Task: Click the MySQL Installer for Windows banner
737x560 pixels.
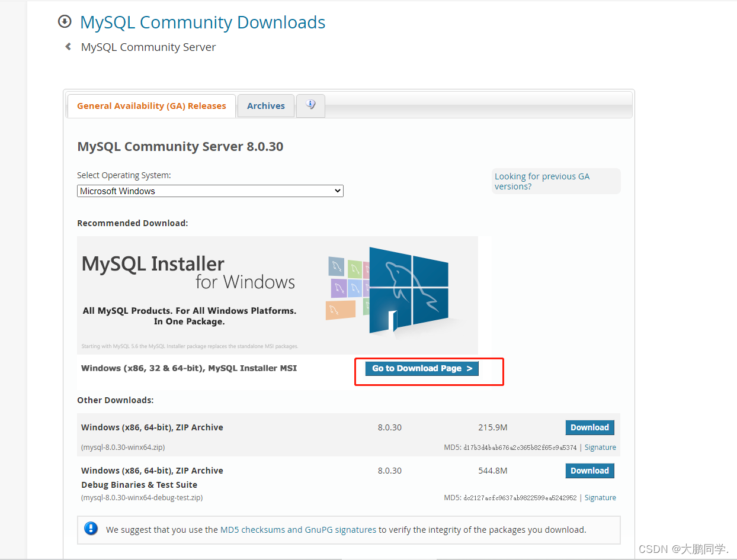Action: [x=277, y=295]
